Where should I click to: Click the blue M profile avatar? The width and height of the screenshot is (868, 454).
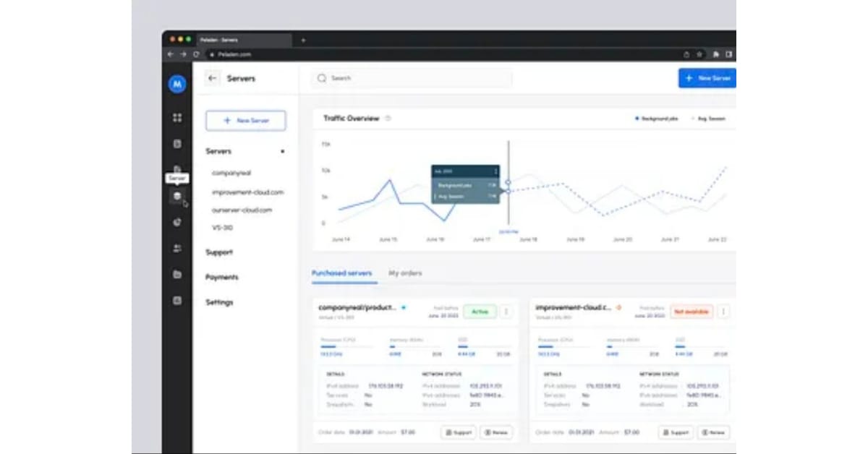[x=177, y=85]
